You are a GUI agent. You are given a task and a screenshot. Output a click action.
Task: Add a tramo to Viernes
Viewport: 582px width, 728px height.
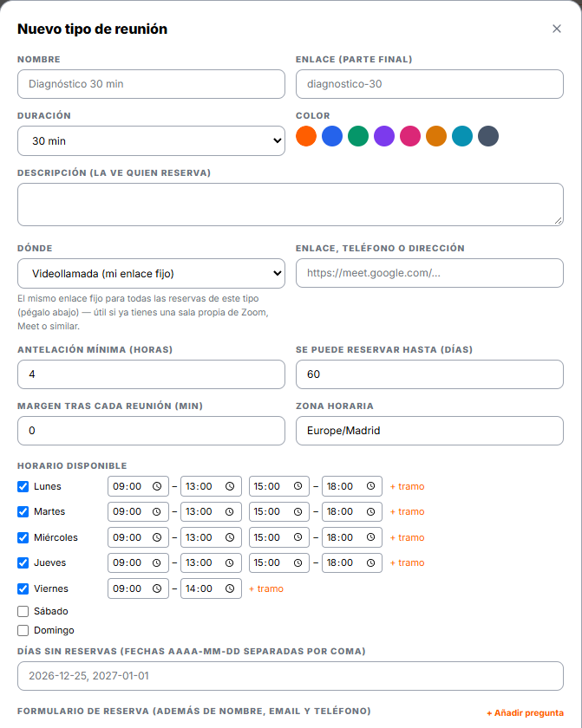click(x=266, y=588)
